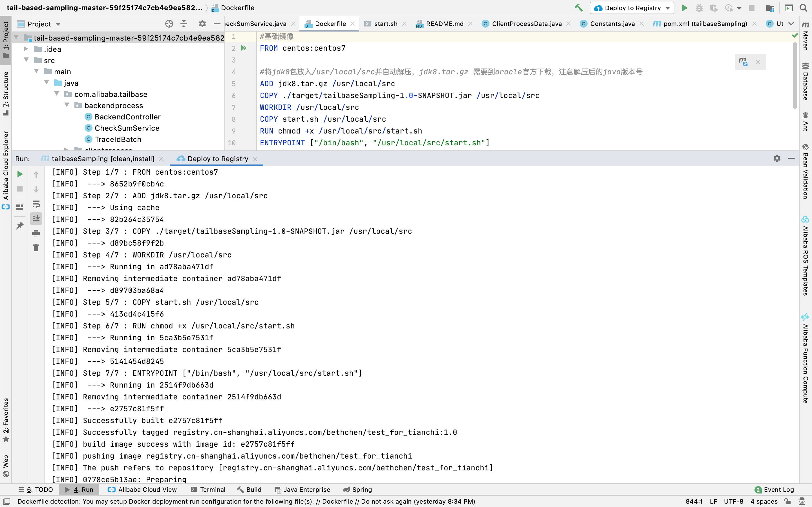This screenshot has width=812, height=507.
Task: Expand the .idea folder
Action: (x=26, y=49)
